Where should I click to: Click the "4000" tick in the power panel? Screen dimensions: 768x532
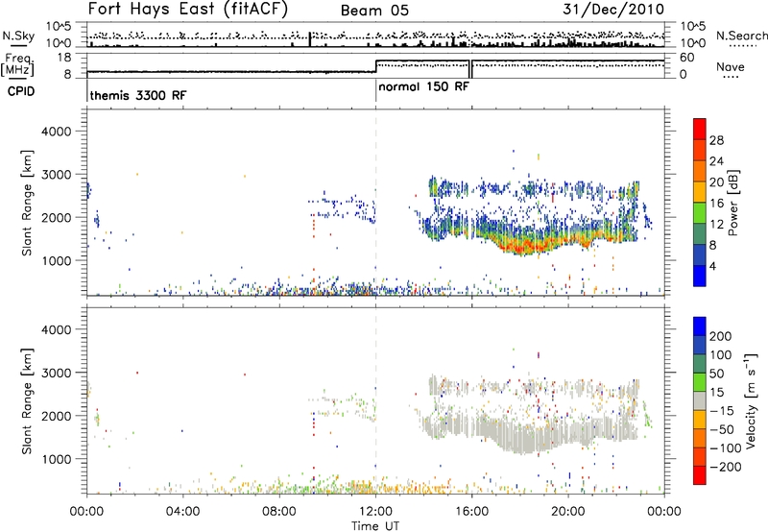pos(56,132)
